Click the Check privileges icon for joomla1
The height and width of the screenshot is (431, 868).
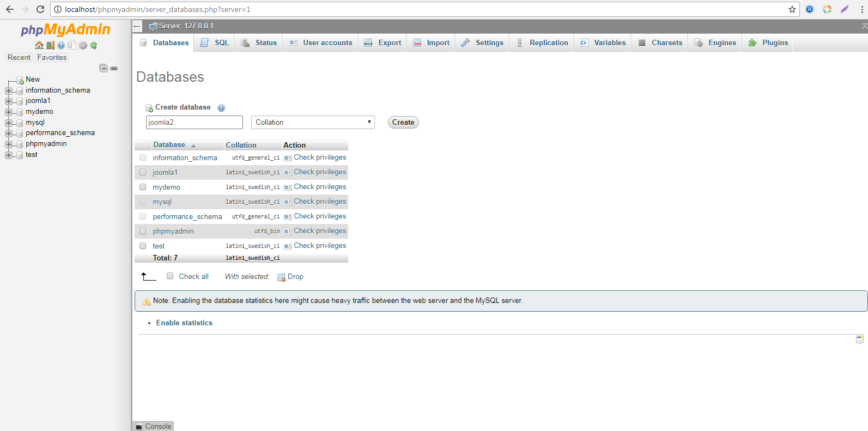point(288,173)
